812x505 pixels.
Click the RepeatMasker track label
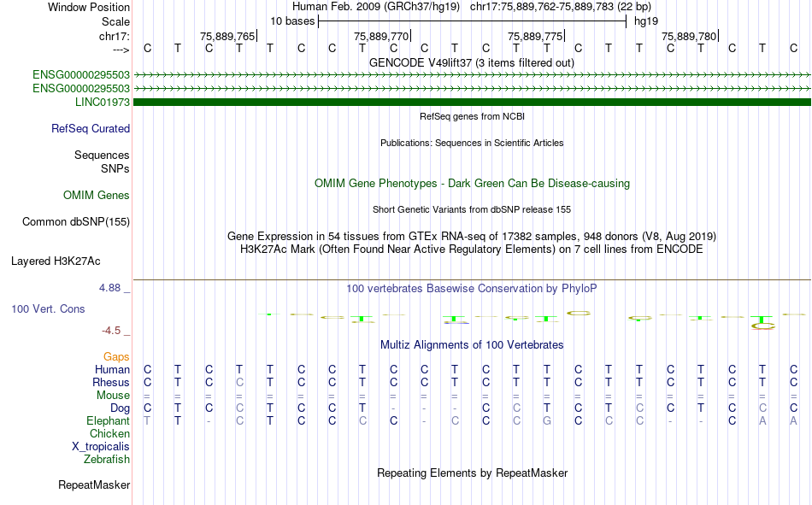[94, 485]
